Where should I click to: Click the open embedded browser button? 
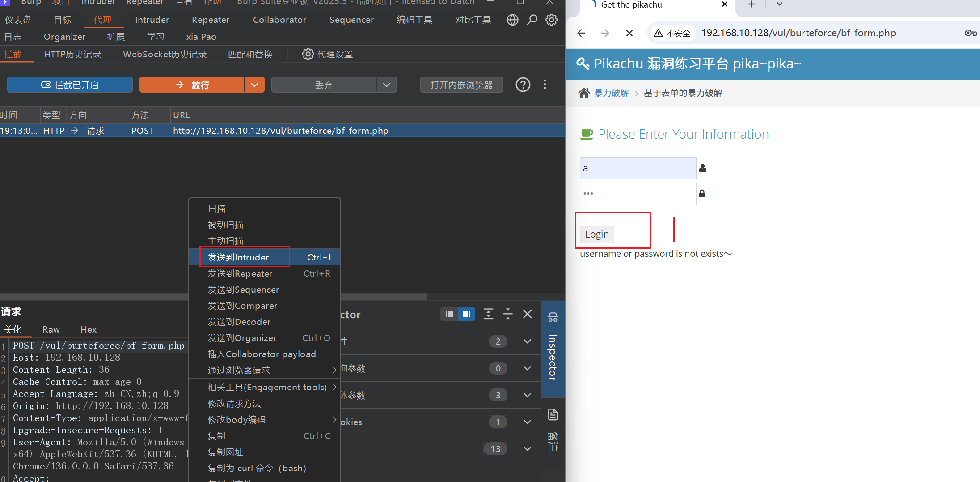461,85
